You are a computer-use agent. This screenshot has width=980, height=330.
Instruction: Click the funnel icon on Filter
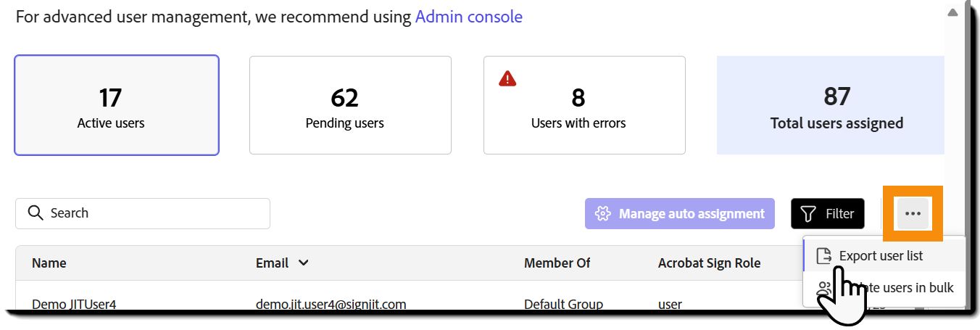(808, 214)
